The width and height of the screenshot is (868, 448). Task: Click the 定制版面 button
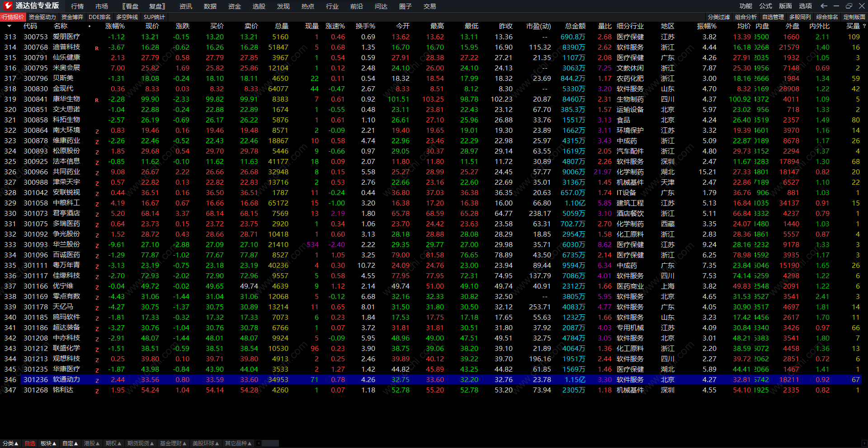click(x=854, y=17)
